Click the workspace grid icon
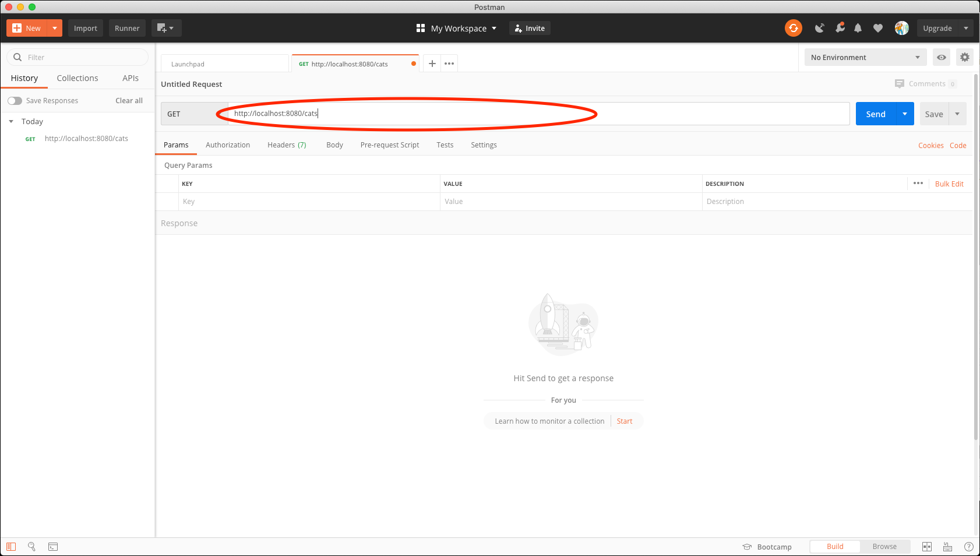The width and height of the screenshot is (980, 556). (421, 28)
